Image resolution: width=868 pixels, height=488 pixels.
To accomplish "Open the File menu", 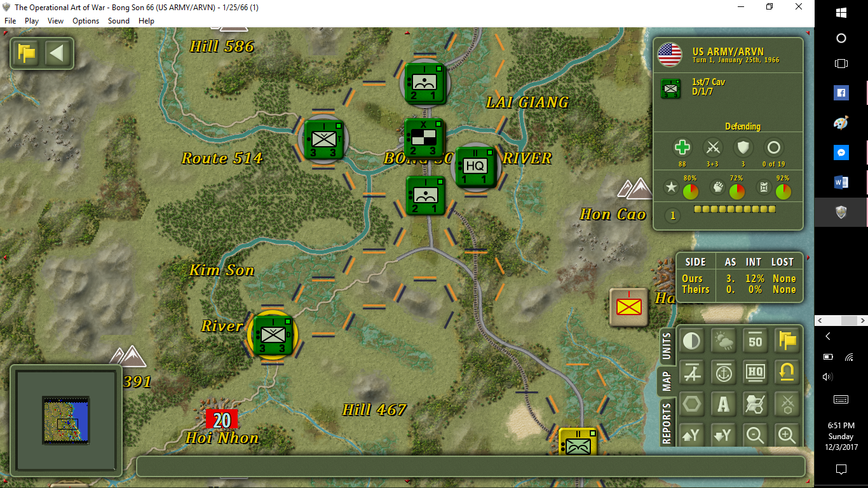I will pyautogui.click(x=10, y=21).
